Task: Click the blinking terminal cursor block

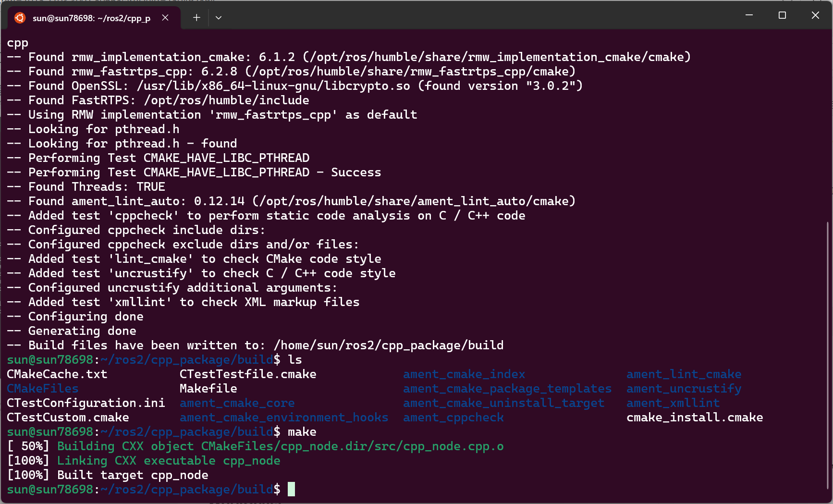Action: (291, 489)
